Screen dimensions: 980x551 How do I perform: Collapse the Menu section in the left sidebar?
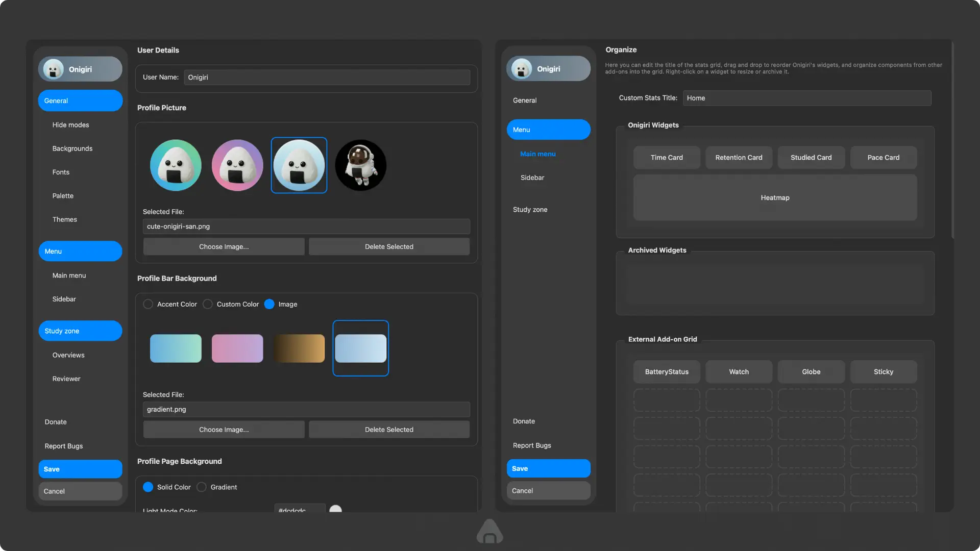point(80,251)
